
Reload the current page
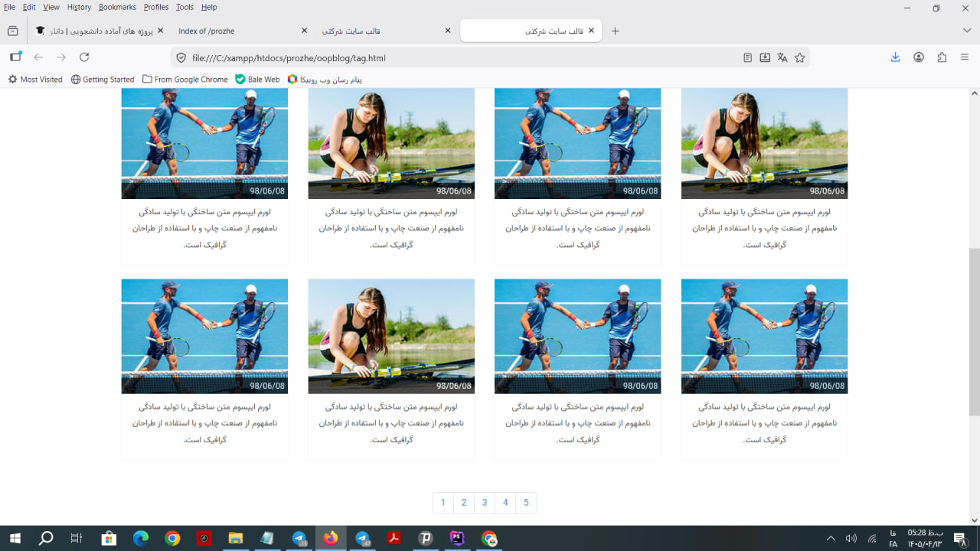[x=84, y=57]
